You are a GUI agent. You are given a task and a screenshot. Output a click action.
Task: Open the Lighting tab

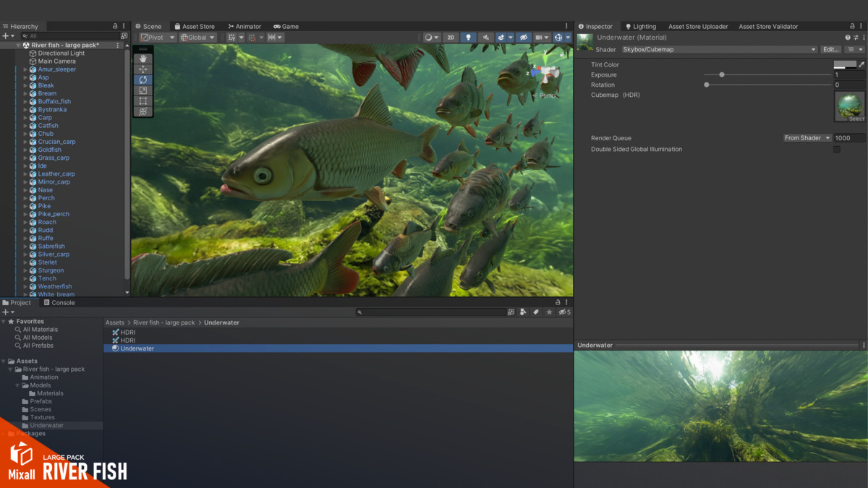[639, 27]
